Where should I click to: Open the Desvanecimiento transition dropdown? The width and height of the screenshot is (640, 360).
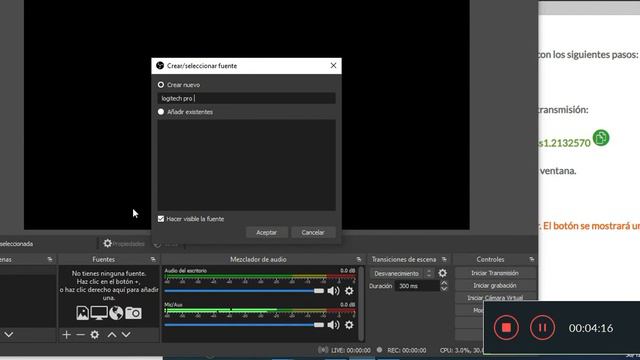coord(402,273)
